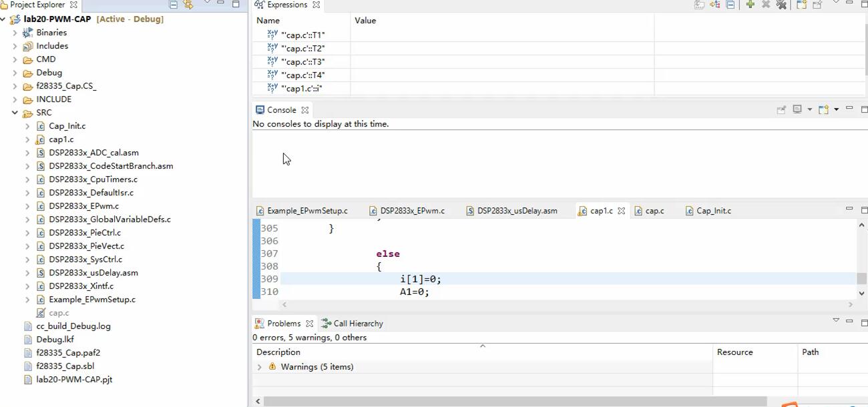Select cc_build_Debug.log file
The height and width of the screenshot is (407, 868).
pyautogui.click(x=73, y=326)
